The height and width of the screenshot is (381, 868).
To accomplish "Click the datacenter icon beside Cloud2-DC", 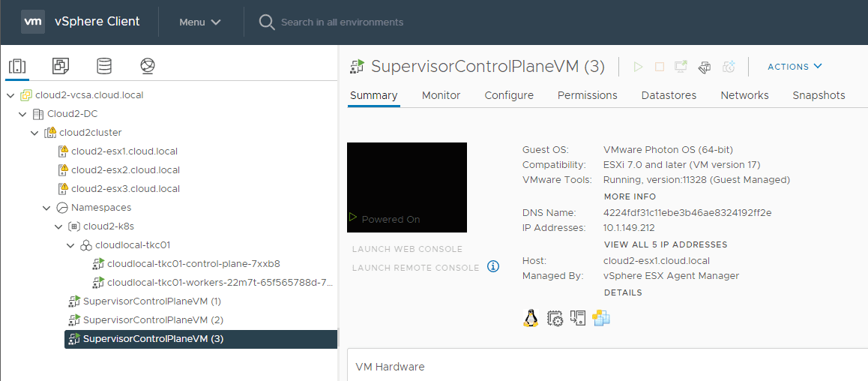I will (38, 114).
